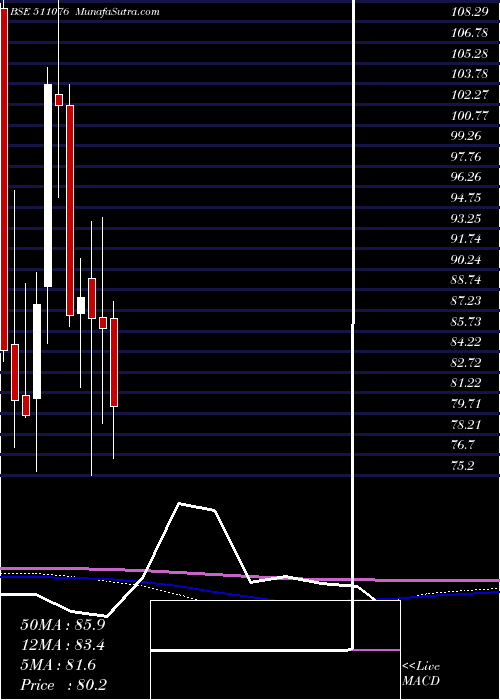Click the 97.76 price level
Image resolution: width=500 pixels, height=700 pixels.
coord(466,156)
